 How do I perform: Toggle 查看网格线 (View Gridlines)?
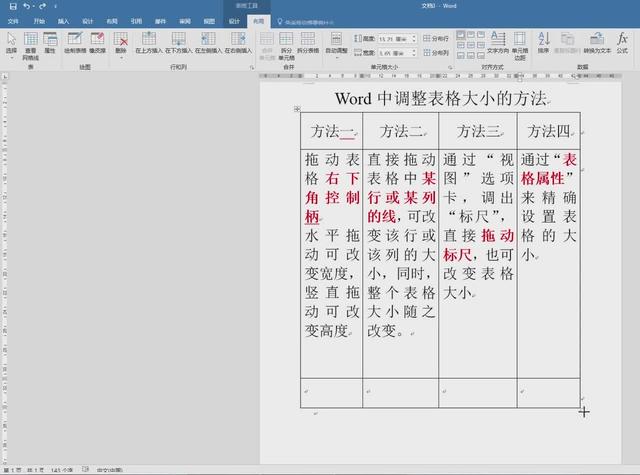31,46
